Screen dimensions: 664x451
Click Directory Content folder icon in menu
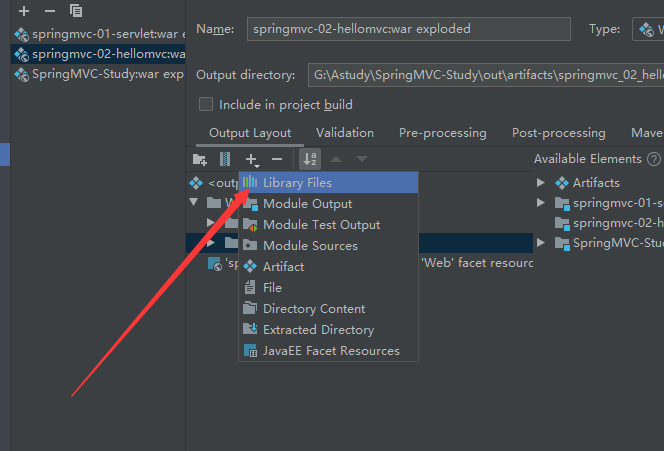click(250, 308)
